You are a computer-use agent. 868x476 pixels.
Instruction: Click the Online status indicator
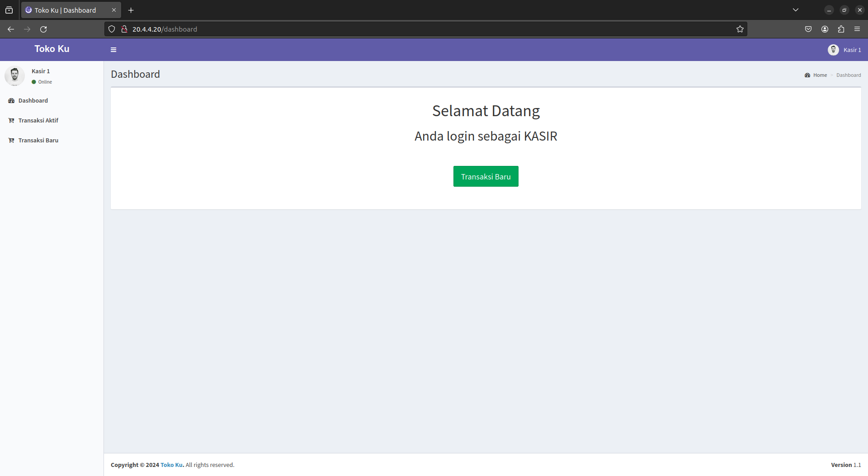42,82
